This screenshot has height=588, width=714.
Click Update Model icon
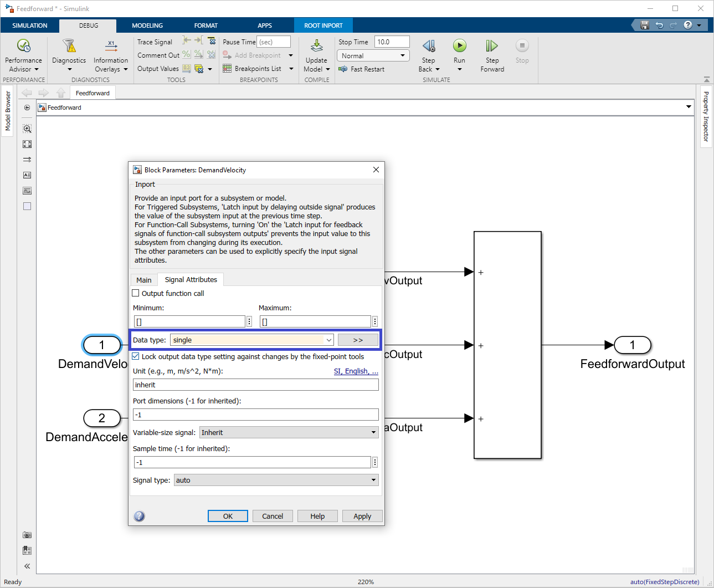click(316, 45)
